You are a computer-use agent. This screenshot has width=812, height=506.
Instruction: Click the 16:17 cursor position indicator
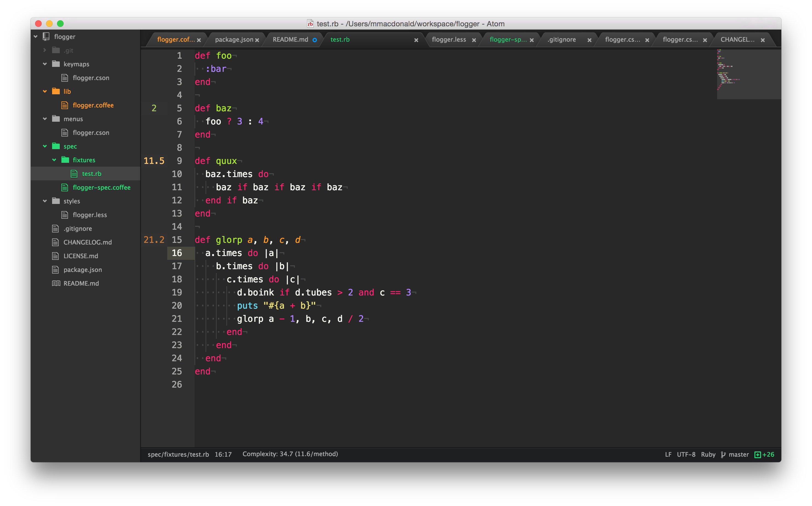pos(223,454)
